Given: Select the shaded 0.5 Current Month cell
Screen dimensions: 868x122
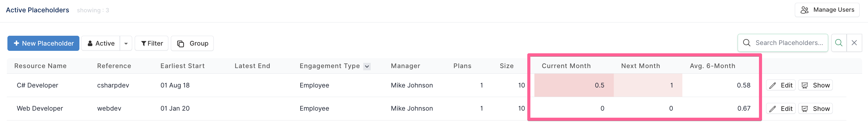Looking at the screenshot, I should tap(574, 85).
